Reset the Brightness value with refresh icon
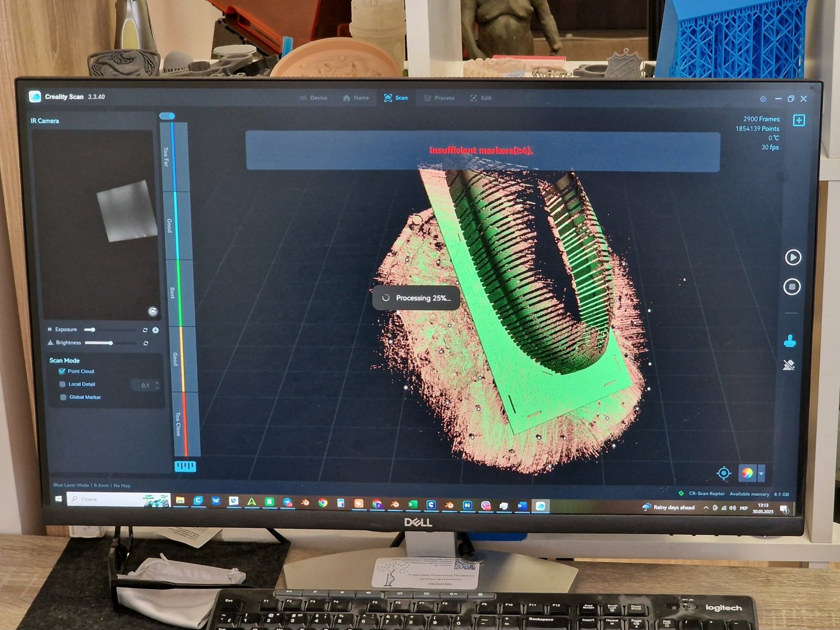The height and width of the screenshot is (630, 840). coord(146,343)
